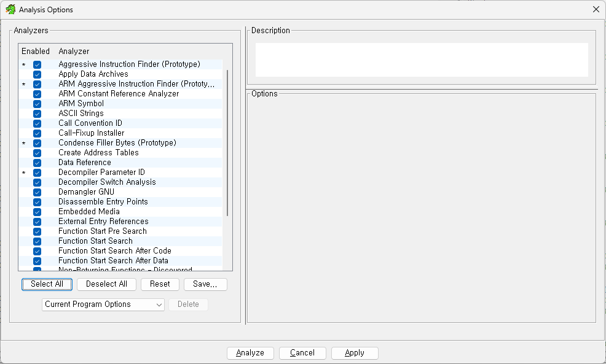Uncheck Aggressive Instruction Finder (Prototype) checkbox
Viewport: 606px width, 364px height.
[x=37, y=64]
